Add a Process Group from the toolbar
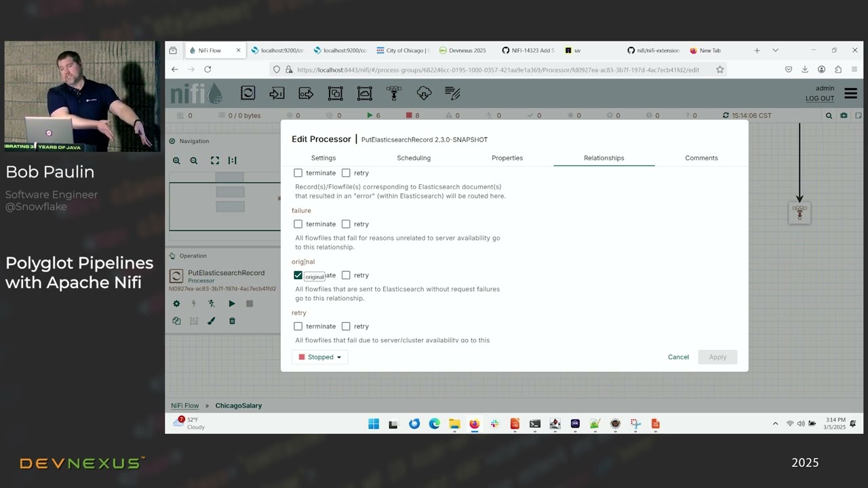 point(335,94)
